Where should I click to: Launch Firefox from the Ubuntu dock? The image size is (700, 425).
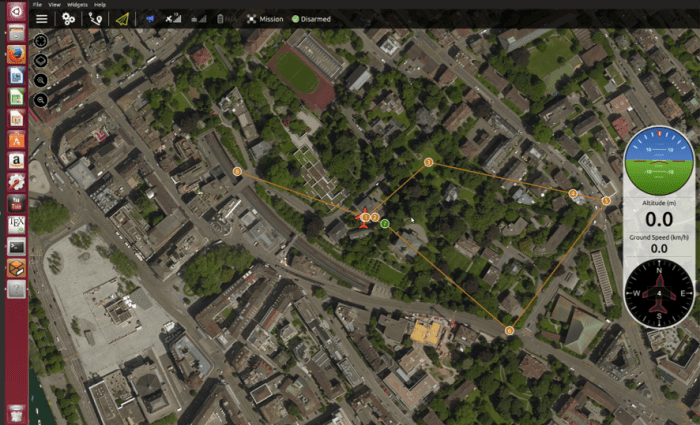[16, 55]
